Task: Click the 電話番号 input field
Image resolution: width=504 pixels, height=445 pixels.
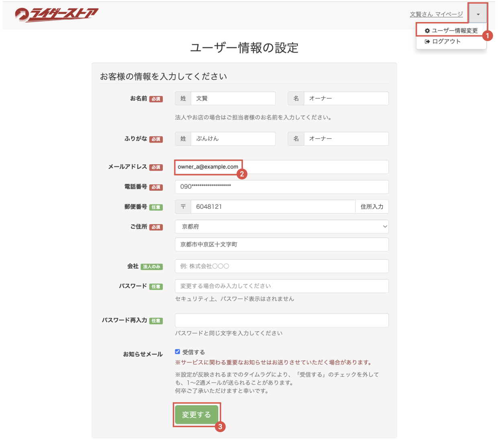Action: tap(282, 187)
